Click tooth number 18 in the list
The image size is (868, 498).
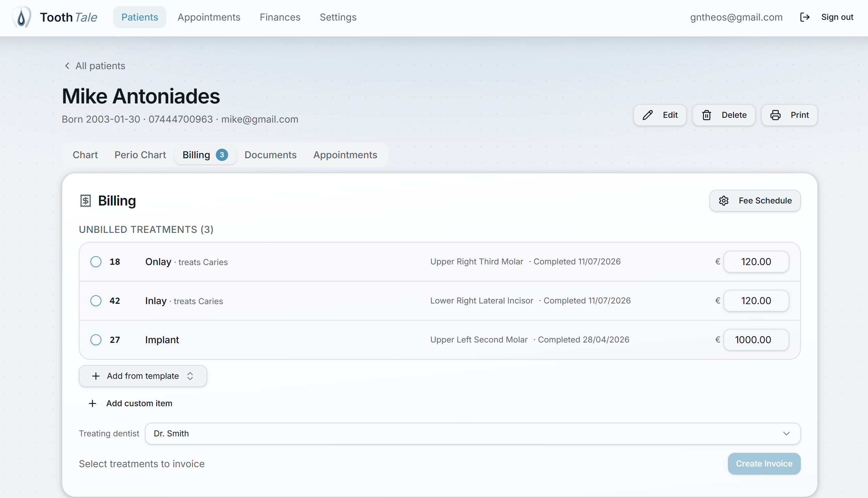[115, 262]
